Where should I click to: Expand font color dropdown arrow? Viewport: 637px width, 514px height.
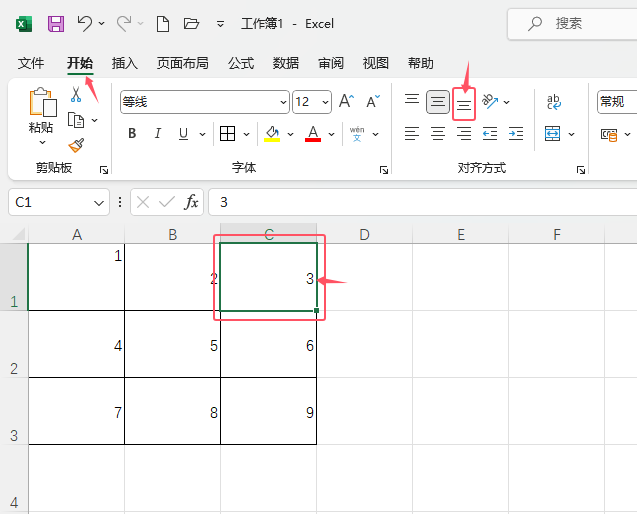(332, 134)
